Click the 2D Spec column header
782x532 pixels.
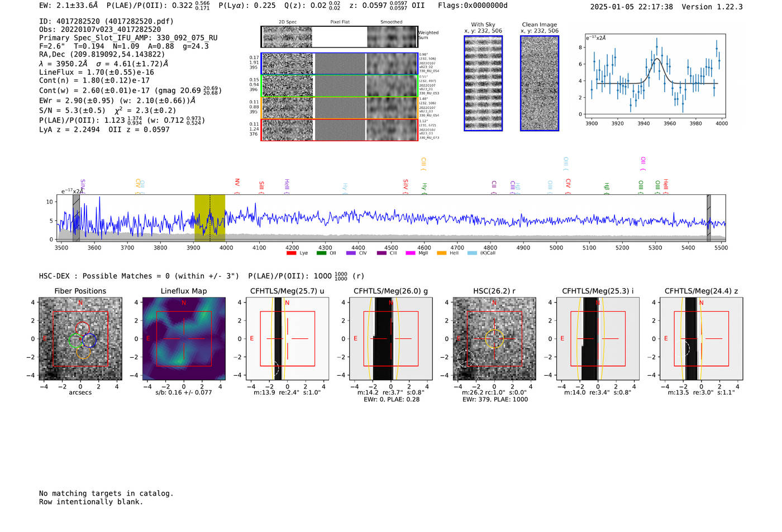coord(288,22)
